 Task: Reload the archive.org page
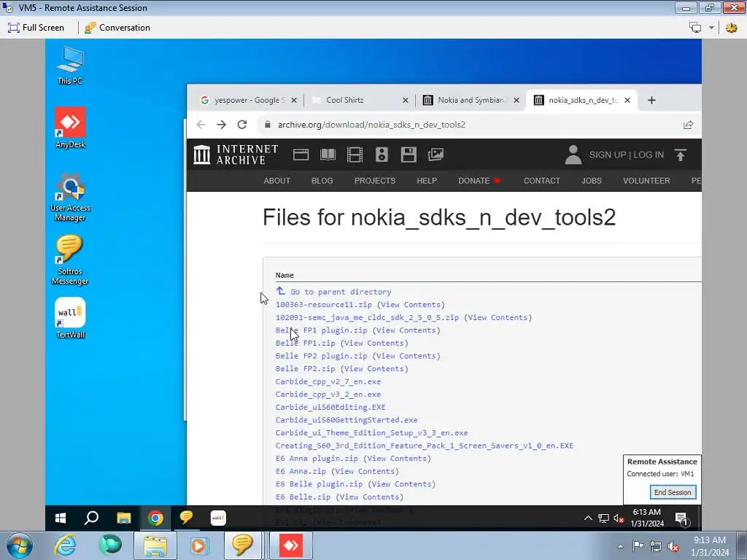(x=242, y=125)
